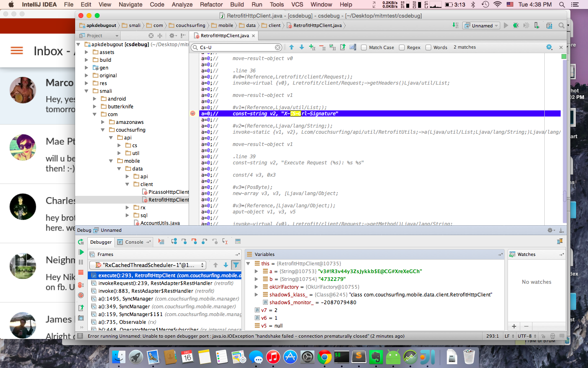Open Evernote from the Dock
The height and width of the screenshot is (368, 588).
pyautogui.click(x=376, y=357)
